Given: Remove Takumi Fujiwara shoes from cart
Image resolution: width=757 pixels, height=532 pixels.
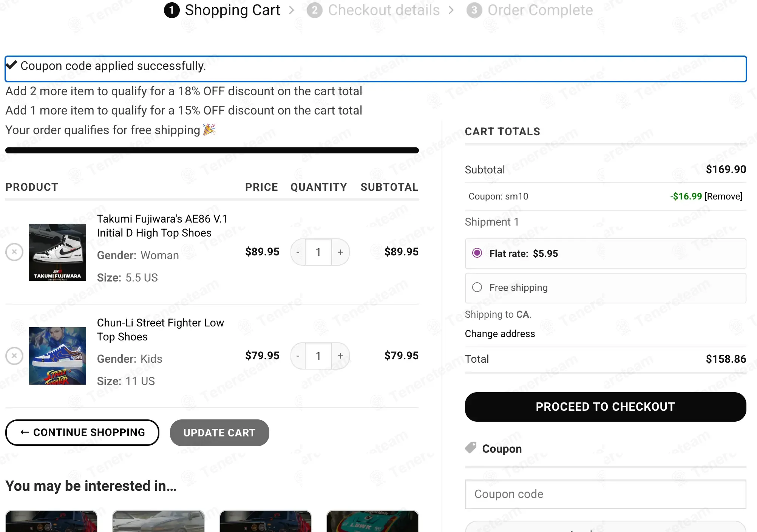Looking at the screenshot, I should [x=14, y=252].
